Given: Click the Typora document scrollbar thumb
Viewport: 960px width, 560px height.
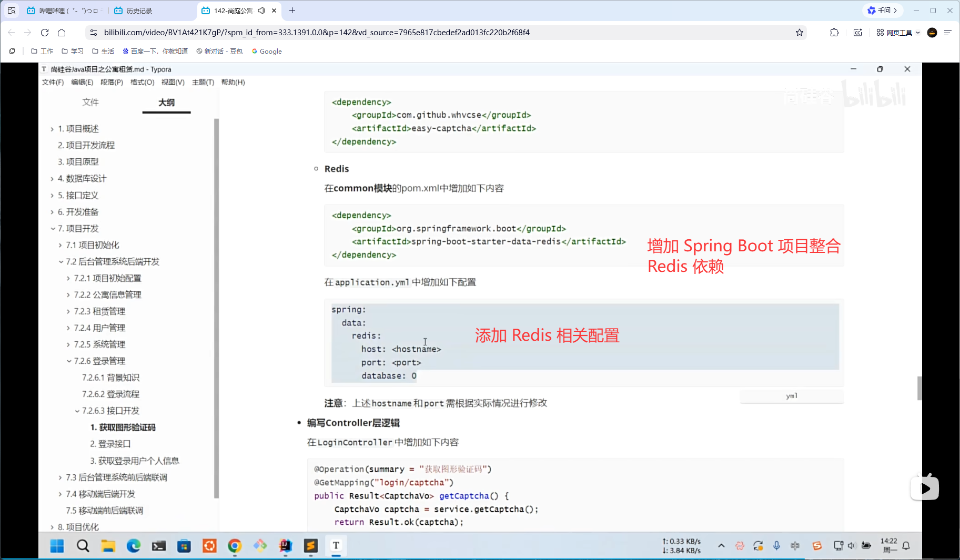Looking at the screenshot, I should 919,388.
